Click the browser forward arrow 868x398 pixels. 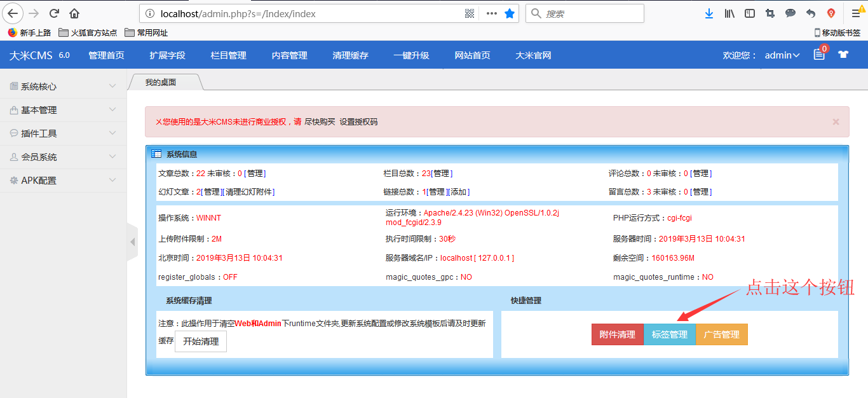pos(34,13)
